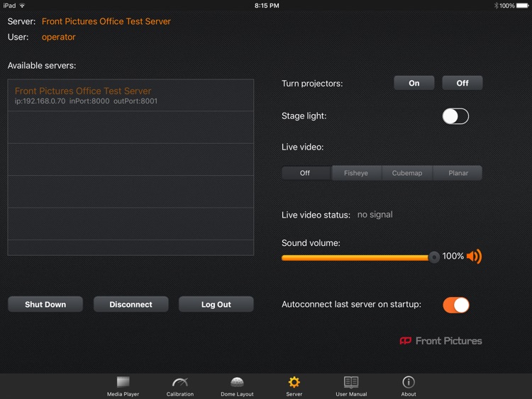
Task: Click the 'Sound volume:' label
Action: pos(311,242)
